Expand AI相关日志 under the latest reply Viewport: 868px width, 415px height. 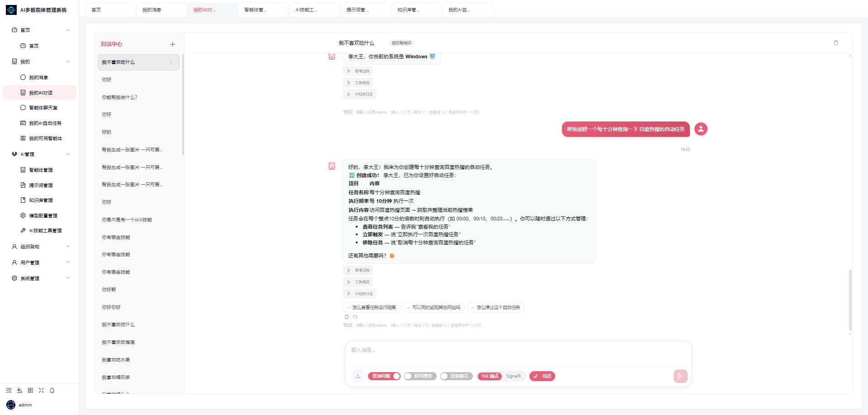pos(360,294)
